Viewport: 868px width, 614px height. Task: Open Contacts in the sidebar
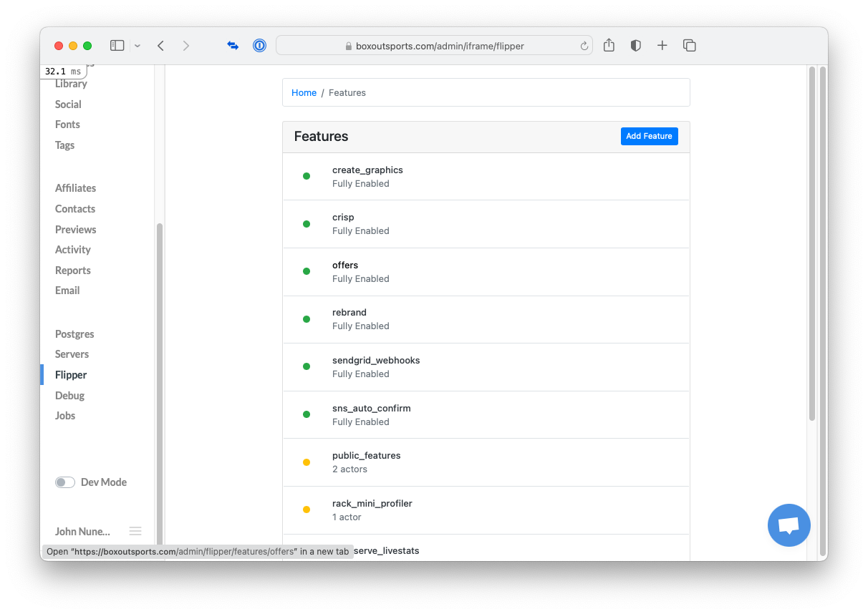[x=75, y=209]
